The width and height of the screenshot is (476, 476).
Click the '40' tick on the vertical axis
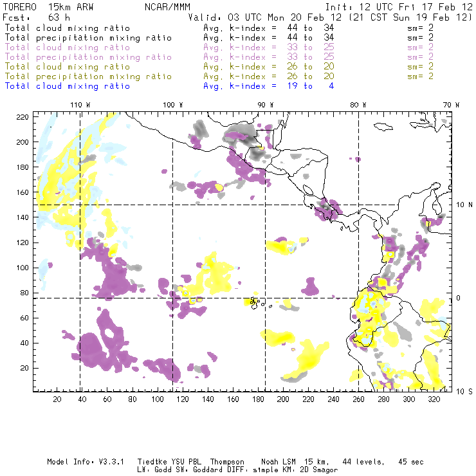coord(25,343)
